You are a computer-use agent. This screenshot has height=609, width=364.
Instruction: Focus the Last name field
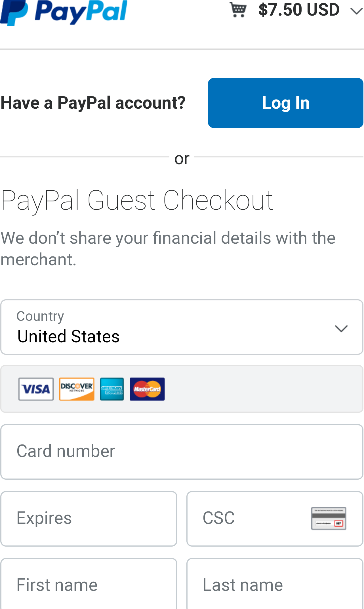(275, 584)
